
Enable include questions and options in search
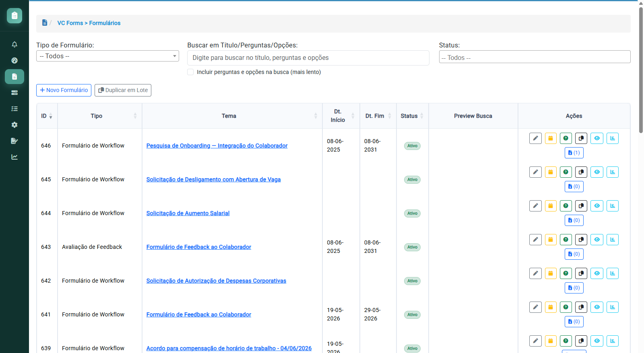coord(190,72)
